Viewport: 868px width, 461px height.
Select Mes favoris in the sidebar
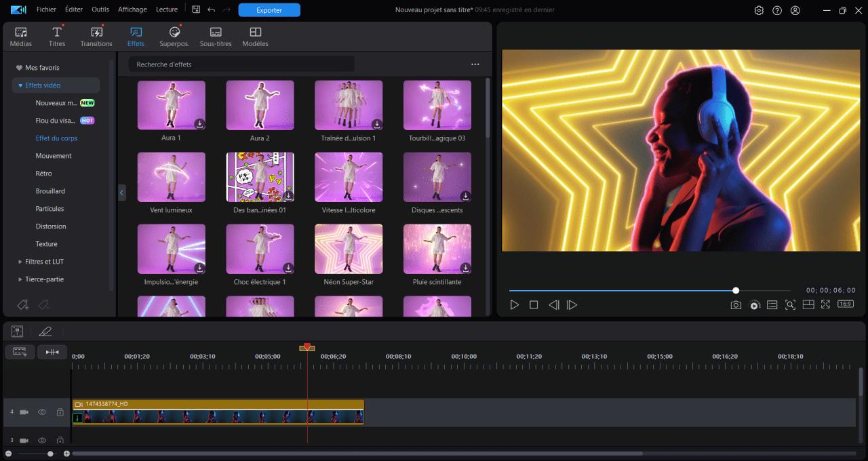[x=42, y=68]
